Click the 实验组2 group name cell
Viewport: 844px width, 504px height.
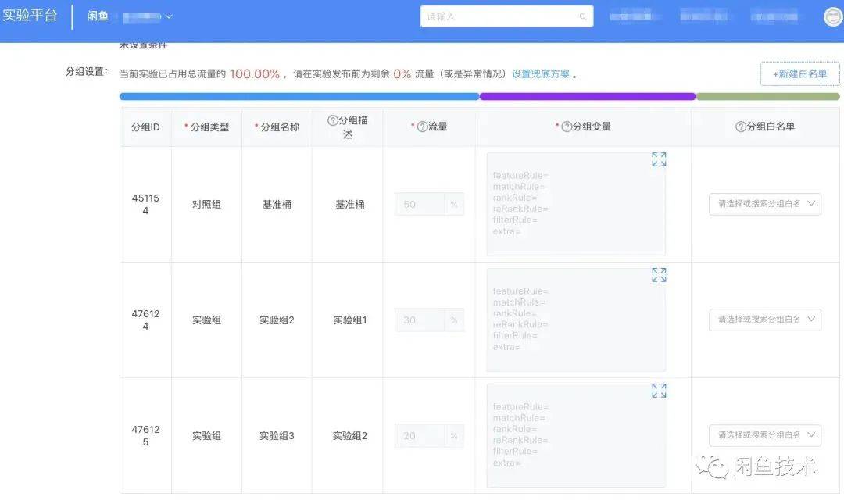coord(277,320)
